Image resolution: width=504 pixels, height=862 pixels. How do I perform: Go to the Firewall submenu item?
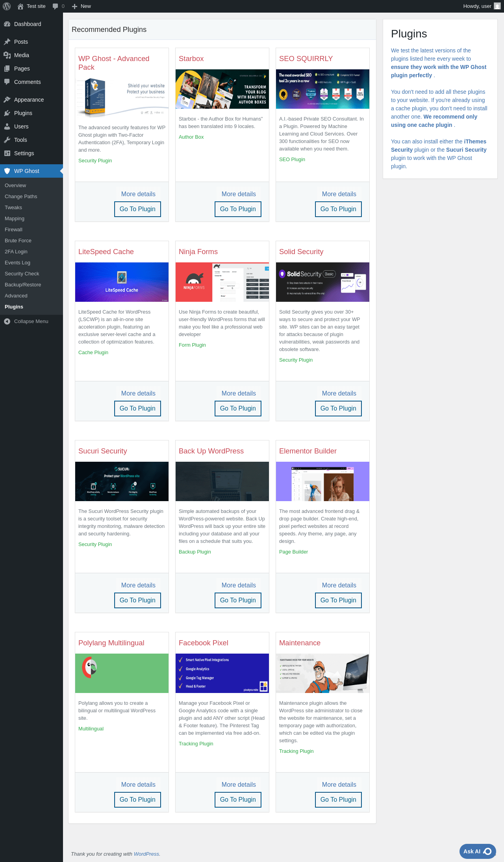14,230
